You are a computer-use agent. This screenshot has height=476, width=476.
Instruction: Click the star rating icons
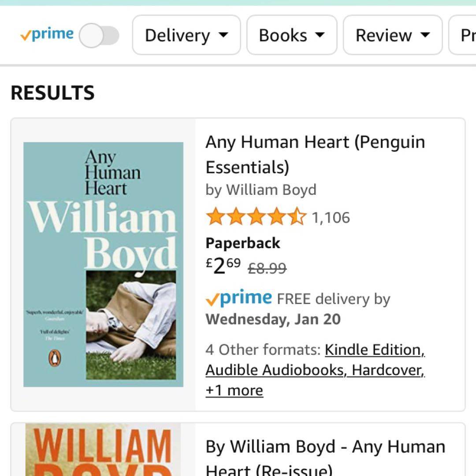pyautogui.click(x=256, y=217)
